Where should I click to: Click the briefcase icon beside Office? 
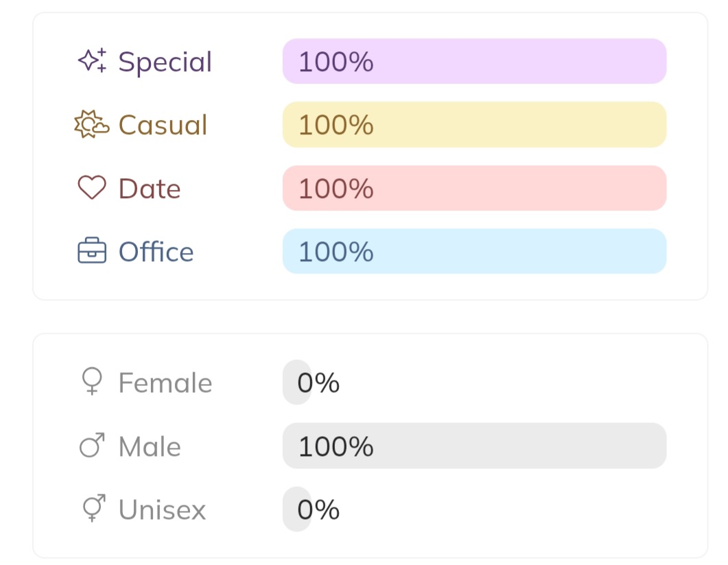point(92,252)
